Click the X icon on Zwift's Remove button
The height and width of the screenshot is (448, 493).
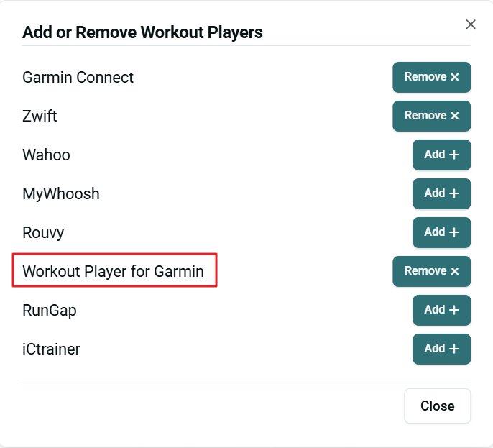pyautogui.click(x=455, y=116)
